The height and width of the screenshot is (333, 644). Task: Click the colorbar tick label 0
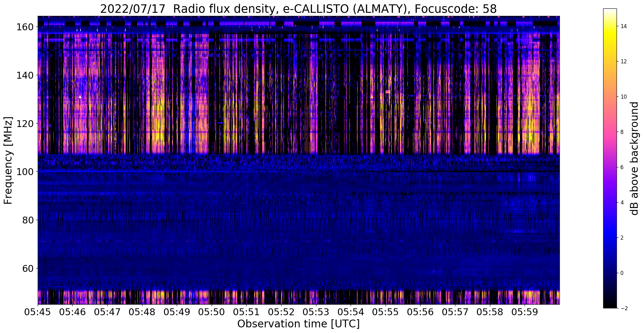coord(622,273)
